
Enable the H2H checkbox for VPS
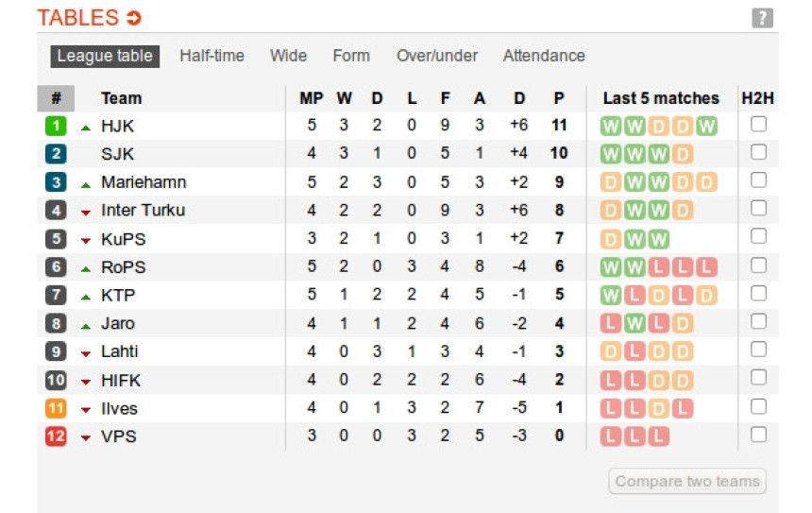click(x=758, y=436)
